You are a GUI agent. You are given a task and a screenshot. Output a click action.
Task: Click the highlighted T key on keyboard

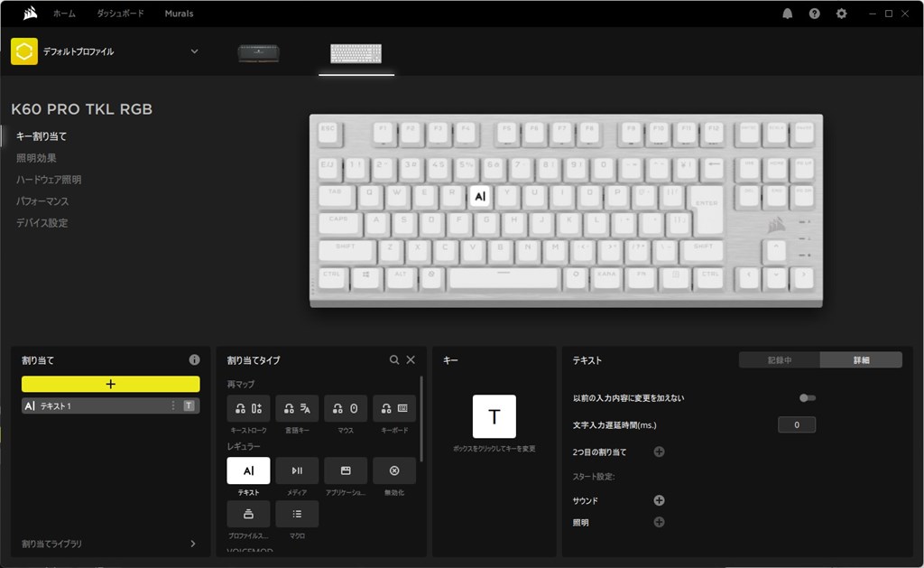480,196
